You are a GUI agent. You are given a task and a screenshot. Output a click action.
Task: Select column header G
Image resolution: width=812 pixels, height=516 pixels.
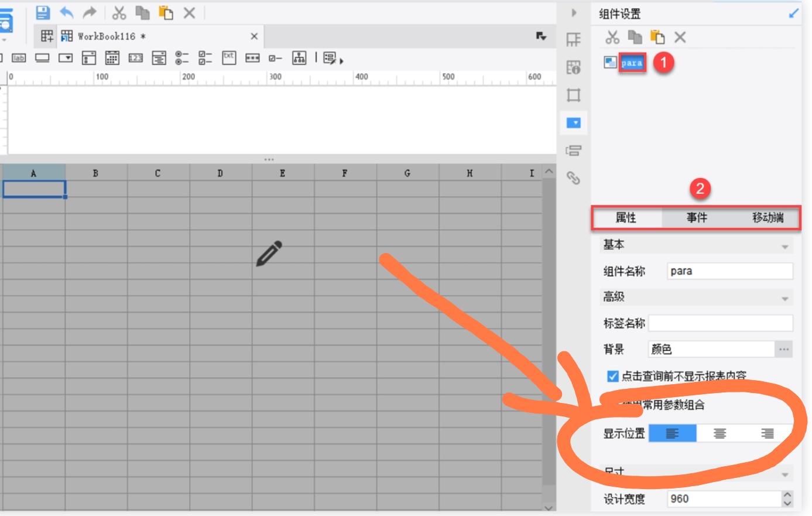point(407,173)
